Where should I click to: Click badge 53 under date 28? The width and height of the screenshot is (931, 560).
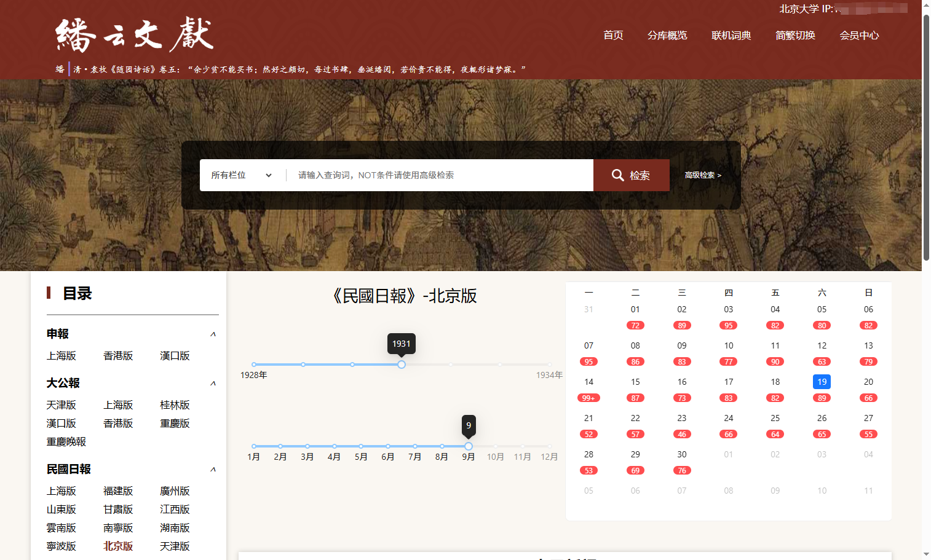(588, 470)
